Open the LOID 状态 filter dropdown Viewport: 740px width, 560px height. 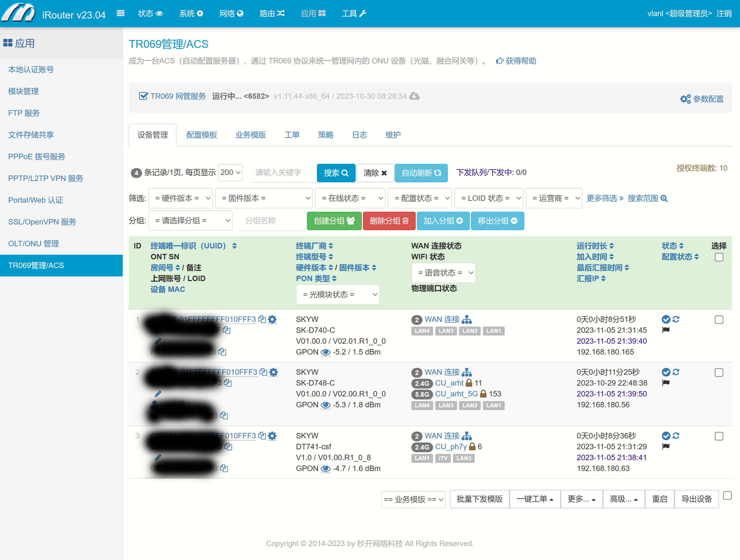click(489, 198)
